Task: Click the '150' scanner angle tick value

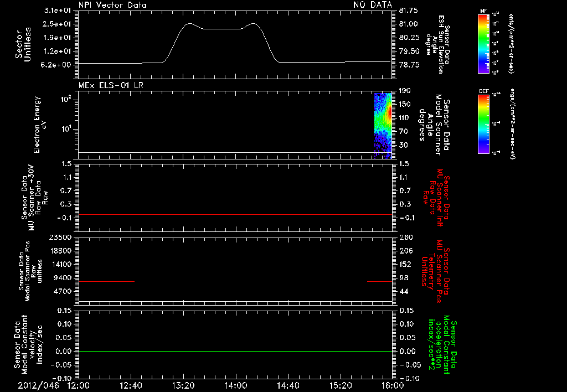Action: [x=405, y=105]
